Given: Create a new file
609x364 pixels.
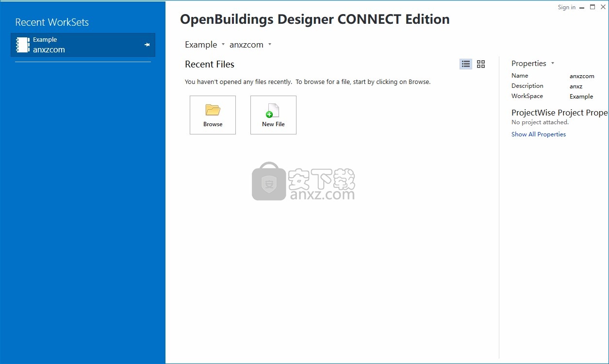Looking at the screenshot, I should 273,115.
